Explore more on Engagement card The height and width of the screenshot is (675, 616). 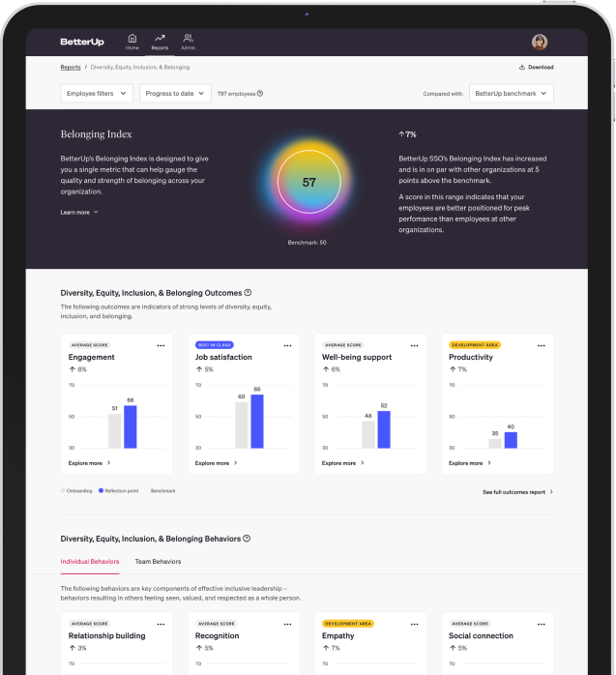click(90, 463)
